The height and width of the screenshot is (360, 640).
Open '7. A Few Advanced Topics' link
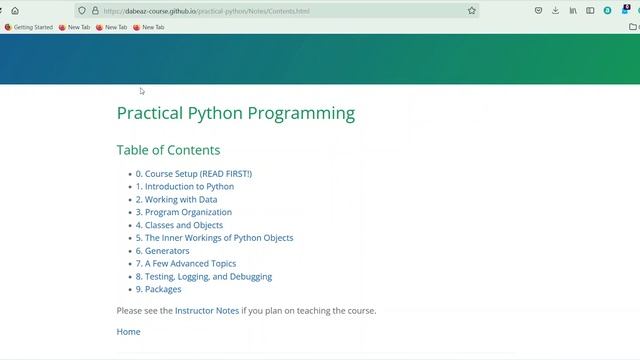click(186, 264)
